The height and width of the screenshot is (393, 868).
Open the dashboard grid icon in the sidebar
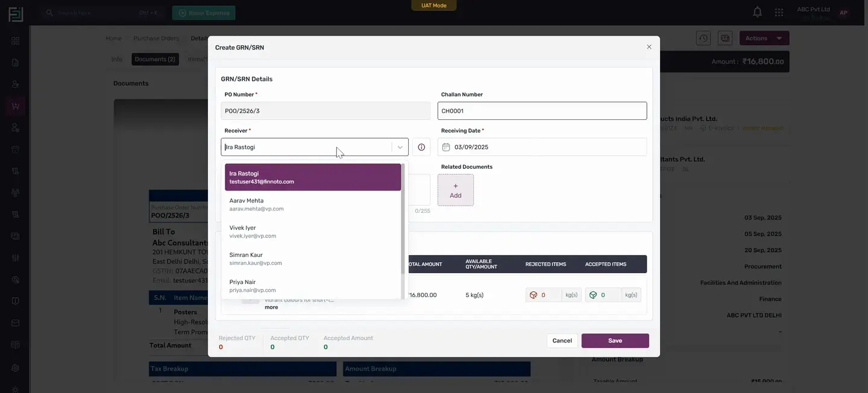coord(15,41)
